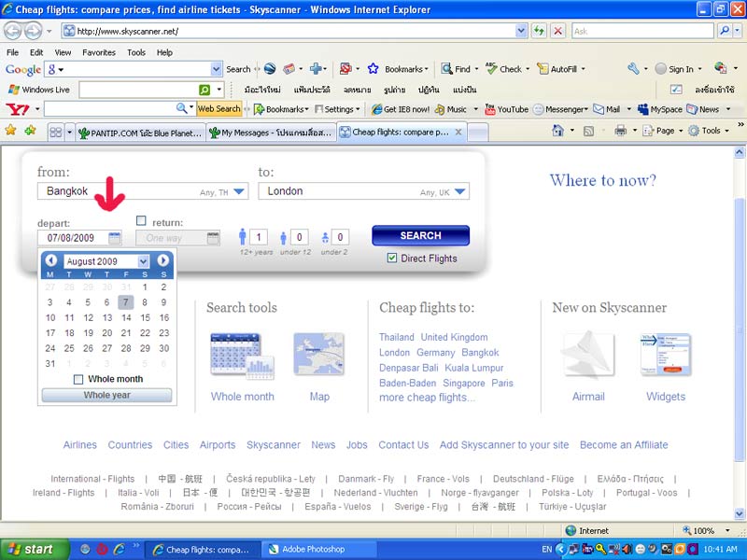Click the Windows Live green search button

[204, 90]
